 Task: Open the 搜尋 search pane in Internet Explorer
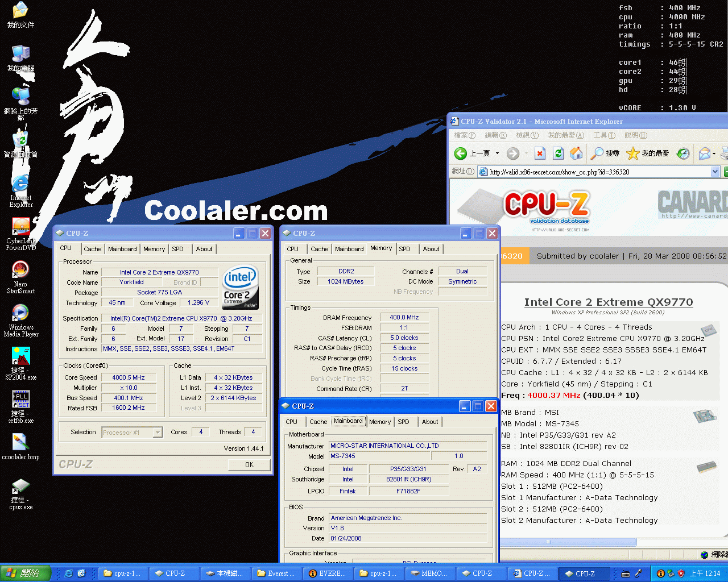[x=605, y=153]
